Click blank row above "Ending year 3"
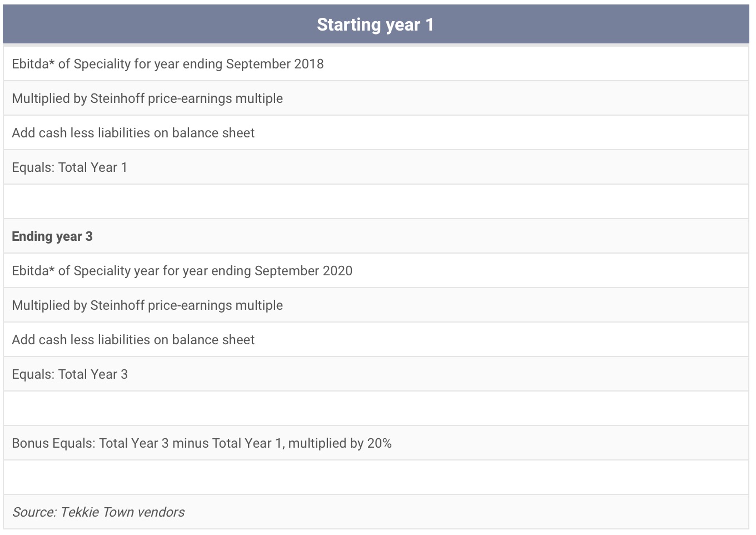The image size is (756, 535). [x=375, y=201]
